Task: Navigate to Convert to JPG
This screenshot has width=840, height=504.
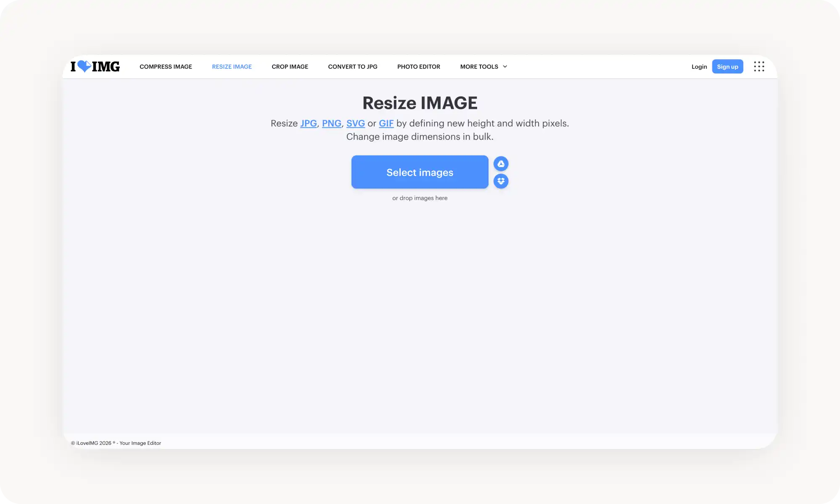Action: click(353, 66)
